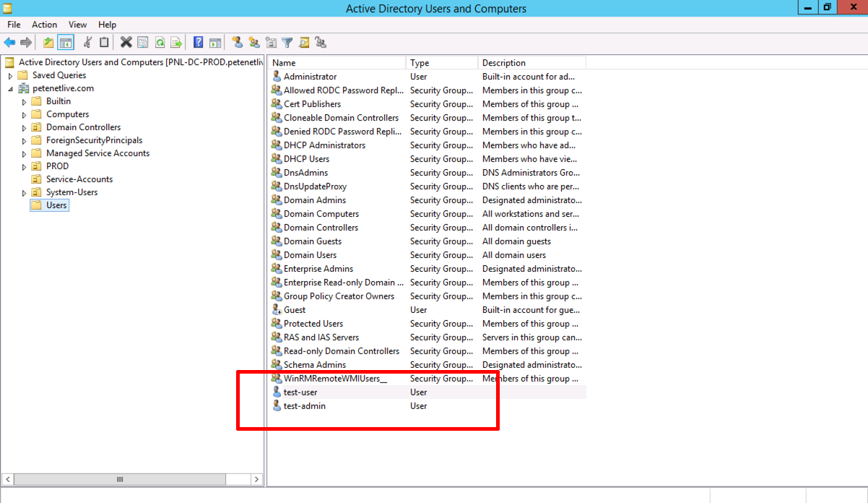The image size is (868, 503).
Task: Click the Export List toolbar icon
Action: pos(175,43)
